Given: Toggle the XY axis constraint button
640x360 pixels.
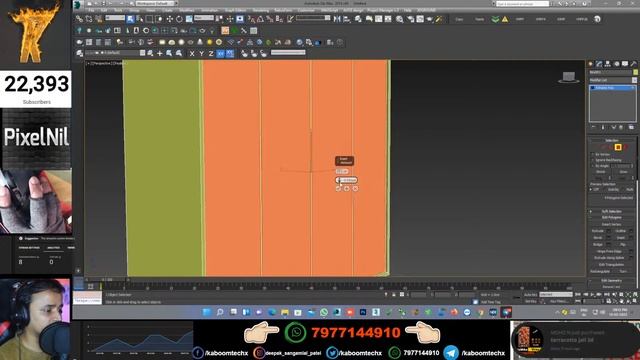Looking at the screenshot, I should [x=220, y=53].
